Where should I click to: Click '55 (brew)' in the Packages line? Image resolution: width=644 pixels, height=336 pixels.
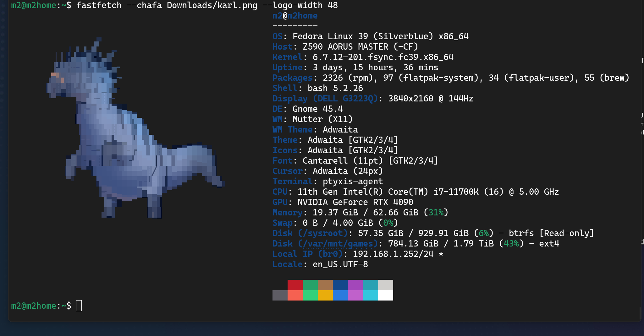coord(607,78)
